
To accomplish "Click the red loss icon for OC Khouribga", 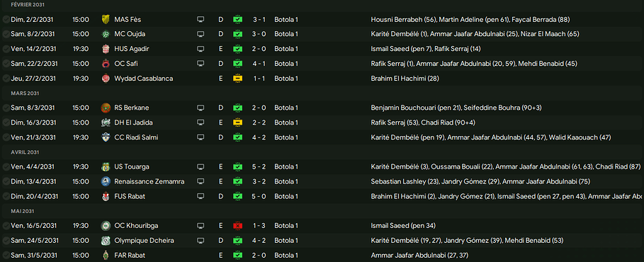I will pyautogui.click(x=237, y=226).
